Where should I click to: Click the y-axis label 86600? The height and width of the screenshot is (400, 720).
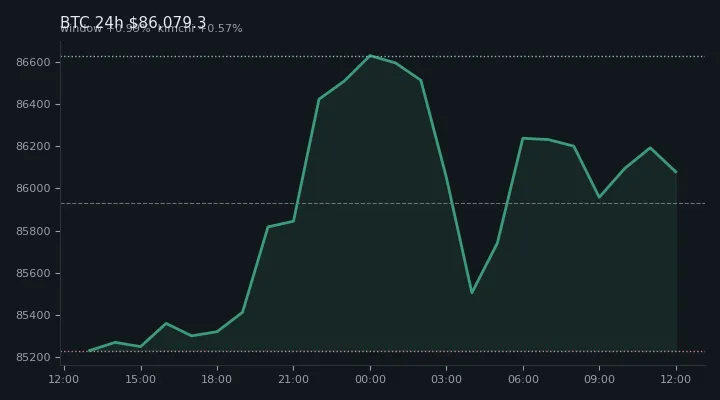click(x=33, y=62)
